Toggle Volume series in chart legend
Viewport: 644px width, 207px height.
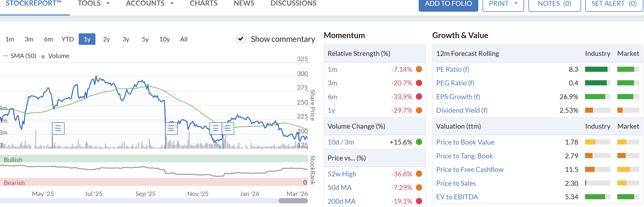pos(55,56)
